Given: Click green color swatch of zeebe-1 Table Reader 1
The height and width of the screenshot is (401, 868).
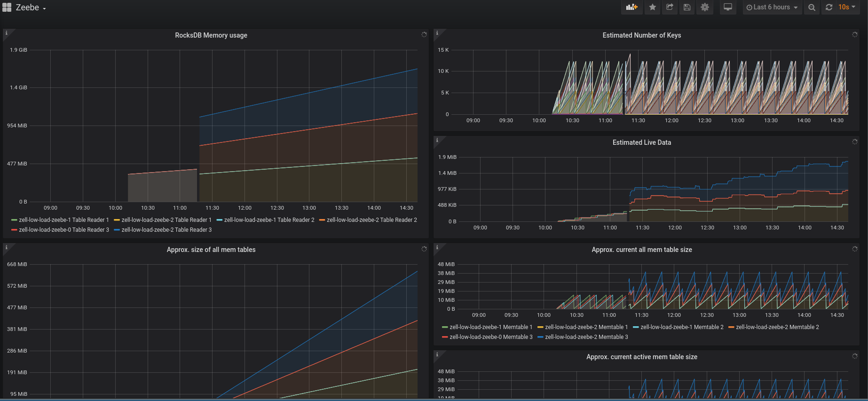Looking at the screenshot, I should tap(14, 220).
